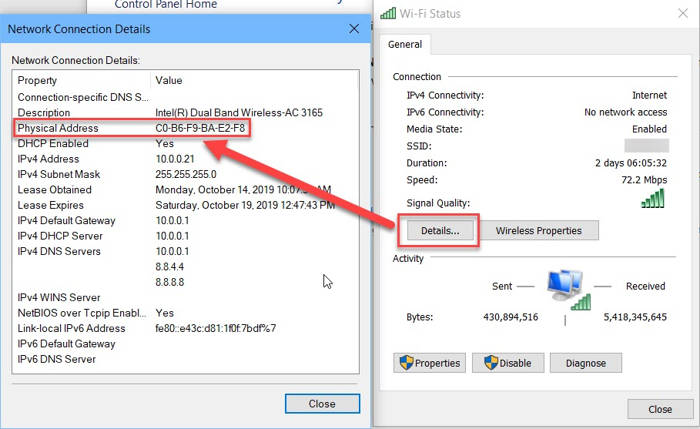Select IPv6 DNS Server row
Viewport: 700px width, 429px height.
[x=185, y=359]
